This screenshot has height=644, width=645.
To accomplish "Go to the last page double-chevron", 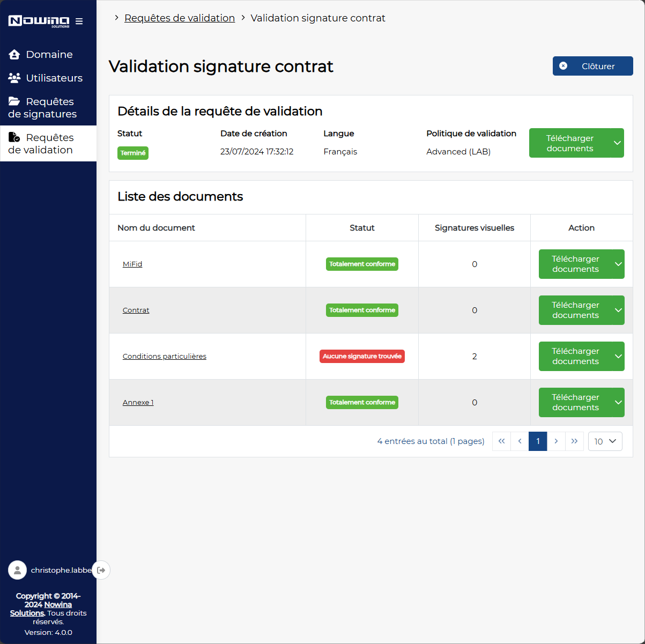I will [574, 441].
